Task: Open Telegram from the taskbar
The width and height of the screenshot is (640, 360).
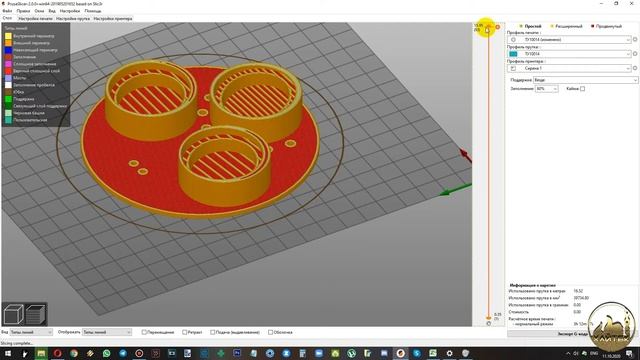Action: (x=123, y=353)
